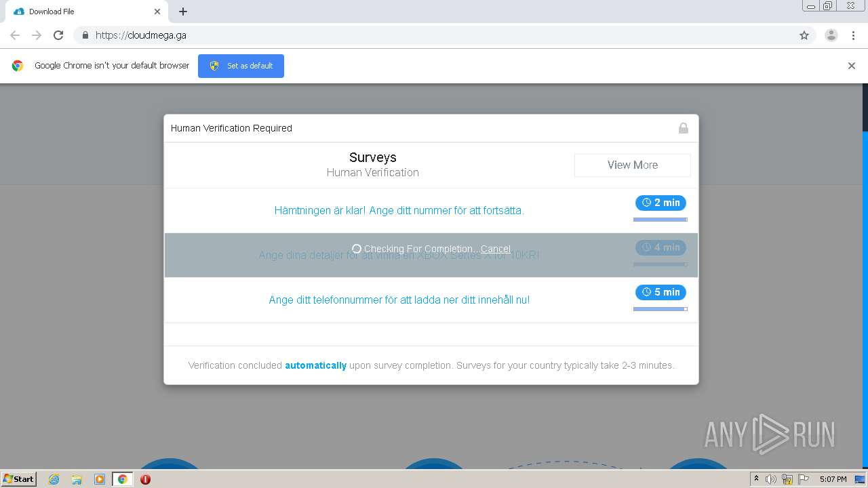Open the Windows Start menu
The width and height of the screenshot is (868, 488).
[19, 479]
